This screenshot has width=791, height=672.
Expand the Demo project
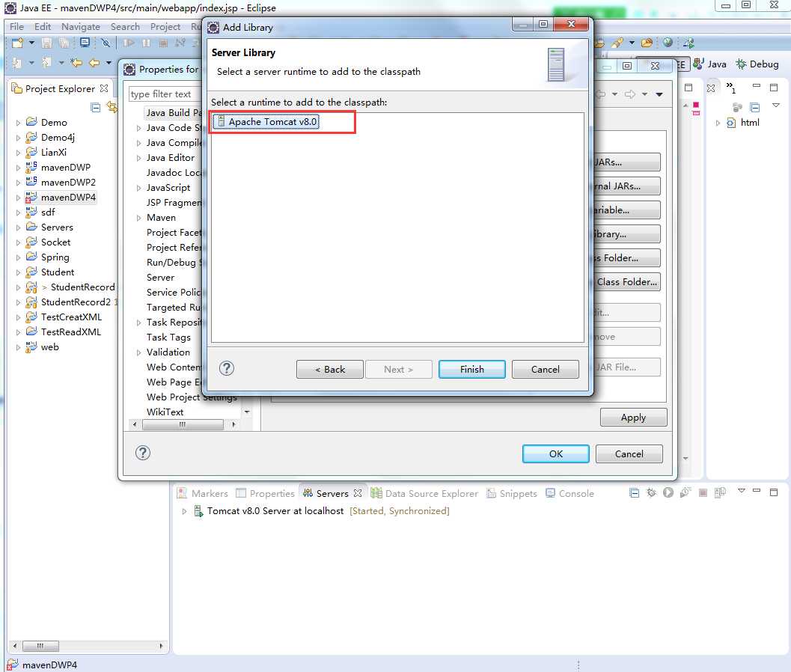point(18,123)
